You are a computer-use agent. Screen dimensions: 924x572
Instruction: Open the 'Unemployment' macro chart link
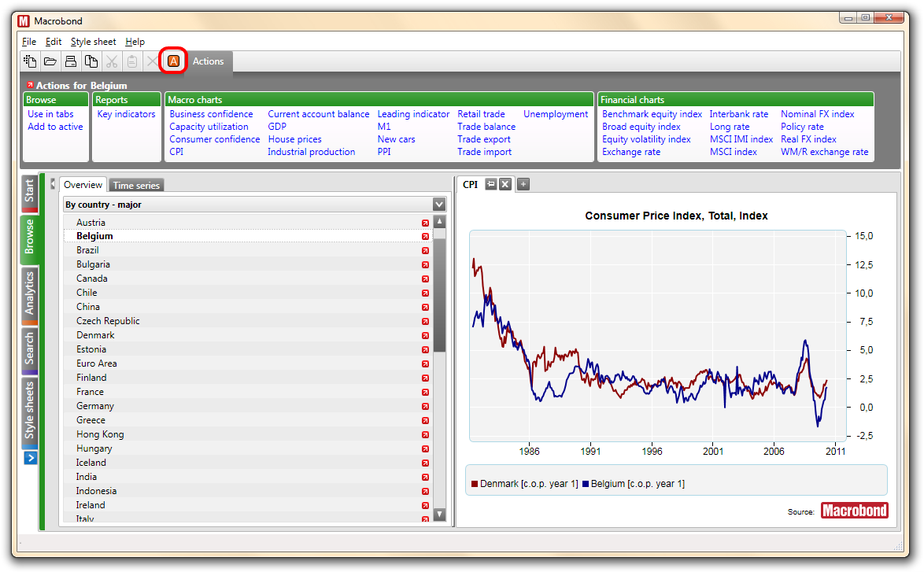pyautogui.click(x=556, y=114)
